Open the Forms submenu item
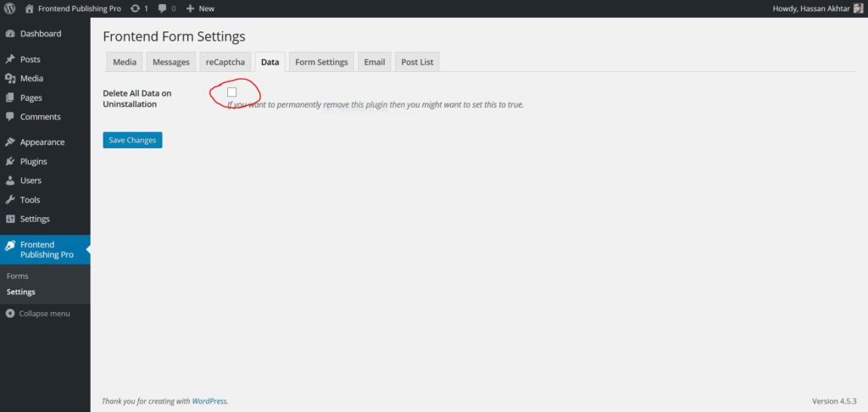 coord(17,276)
